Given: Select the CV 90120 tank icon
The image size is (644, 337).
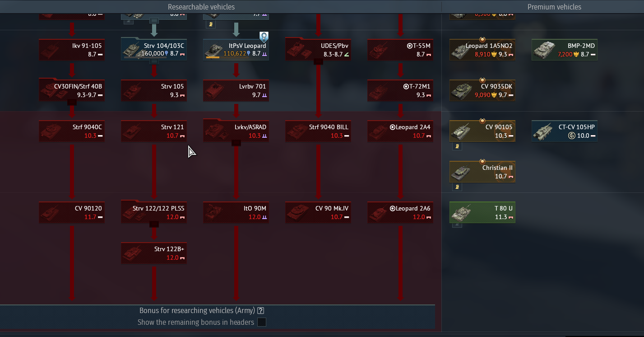Looking at the screenshot, I should [50, 212].
